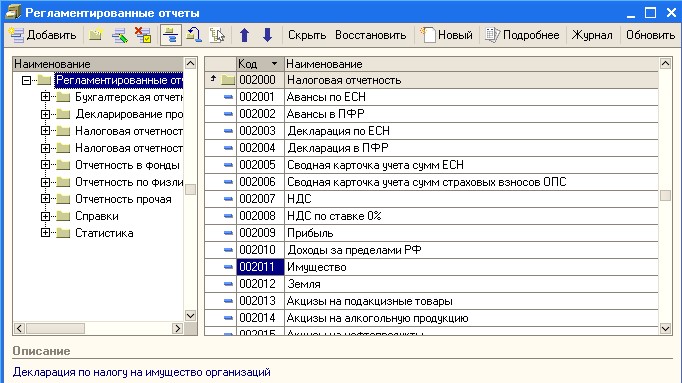The height and width of the screenshot is (383, 682).
Task: Click the tree horizontal scroll left arrow
Action: tap(19, 329)
